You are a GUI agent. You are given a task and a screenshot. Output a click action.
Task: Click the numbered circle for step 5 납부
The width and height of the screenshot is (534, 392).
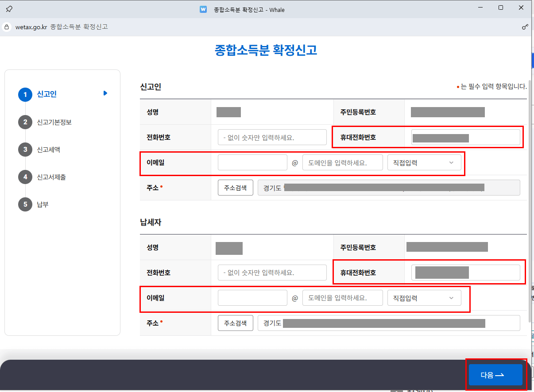click(25, 204)
